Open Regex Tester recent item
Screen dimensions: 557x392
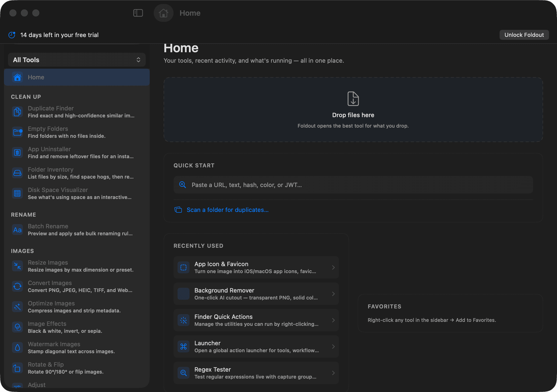pyautogui.click(x=256, y=373)
